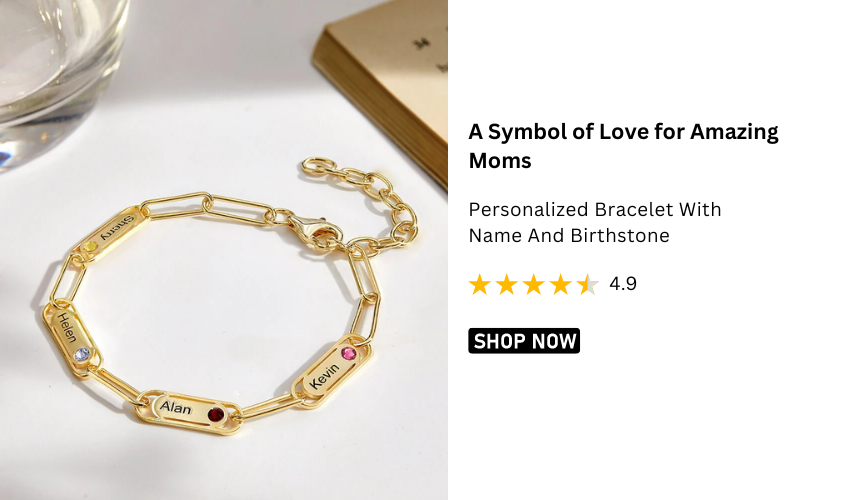Click the 'Helen' name tag on bracelet
This screenshot has width=850, height=500.
(x=71, y=337)
